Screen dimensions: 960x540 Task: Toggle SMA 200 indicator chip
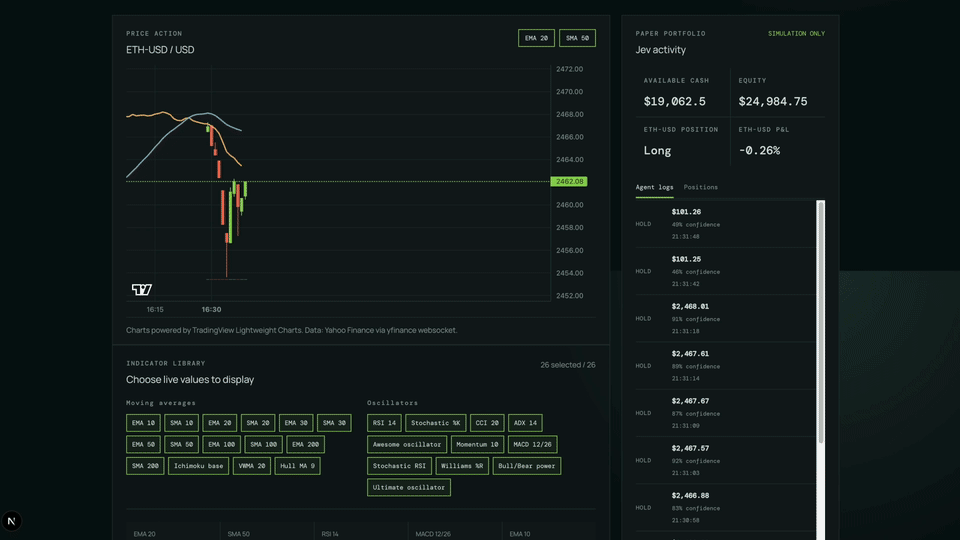tap(145, 466)
